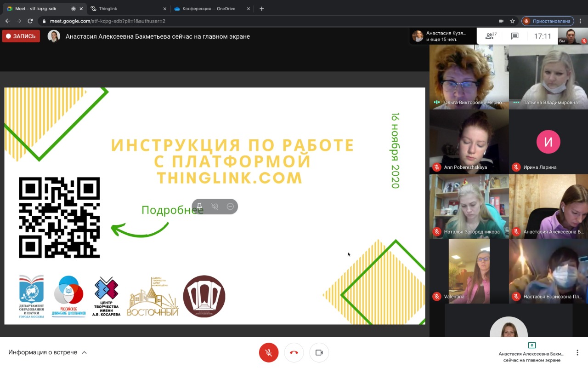Select Татьяна Владимировна video tile

click(548, 77)
